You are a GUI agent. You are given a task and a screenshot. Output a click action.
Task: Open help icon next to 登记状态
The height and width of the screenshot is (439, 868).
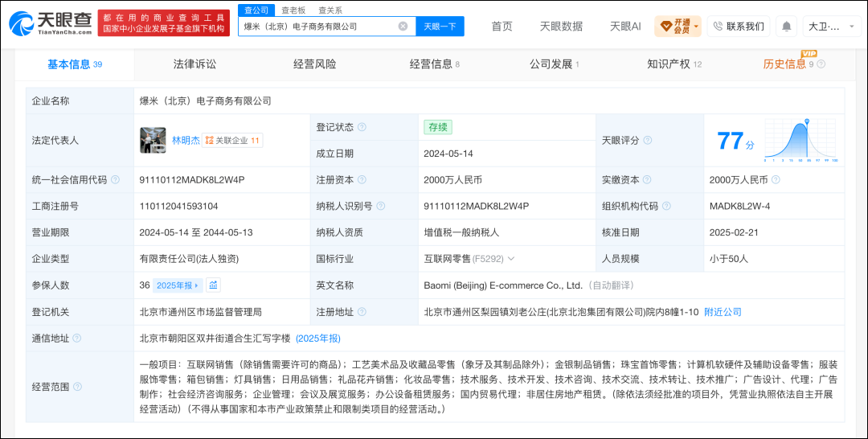(x=362, y=127)
